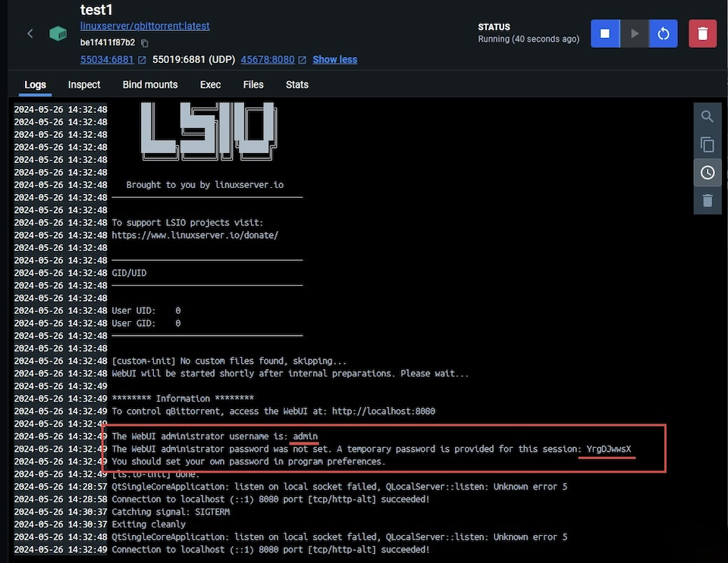The image size is (728, 563).
Task: Collapse ports with Show less
Action: coord(334,60)
